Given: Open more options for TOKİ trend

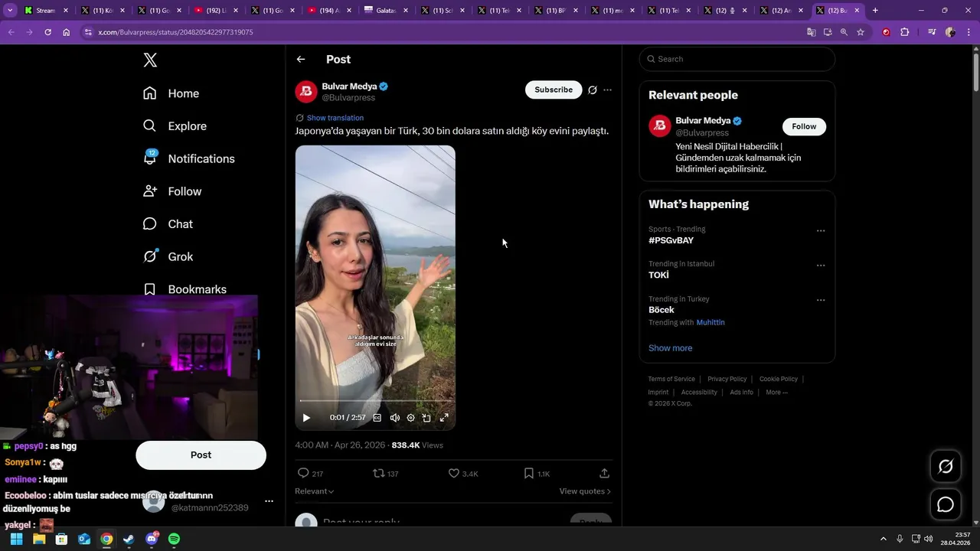Looking at the screenshot, I should (x=821, y=266).
